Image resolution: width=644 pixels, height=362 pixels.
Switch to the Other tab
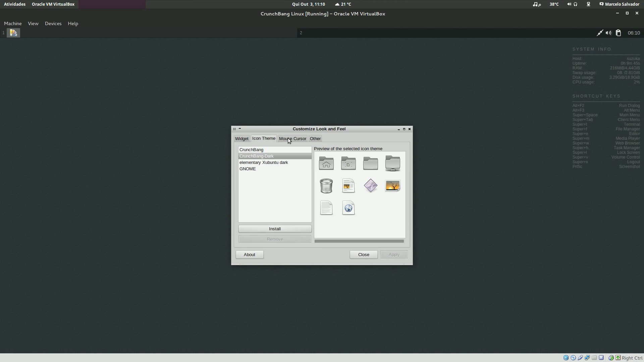(x=315, y=139)
